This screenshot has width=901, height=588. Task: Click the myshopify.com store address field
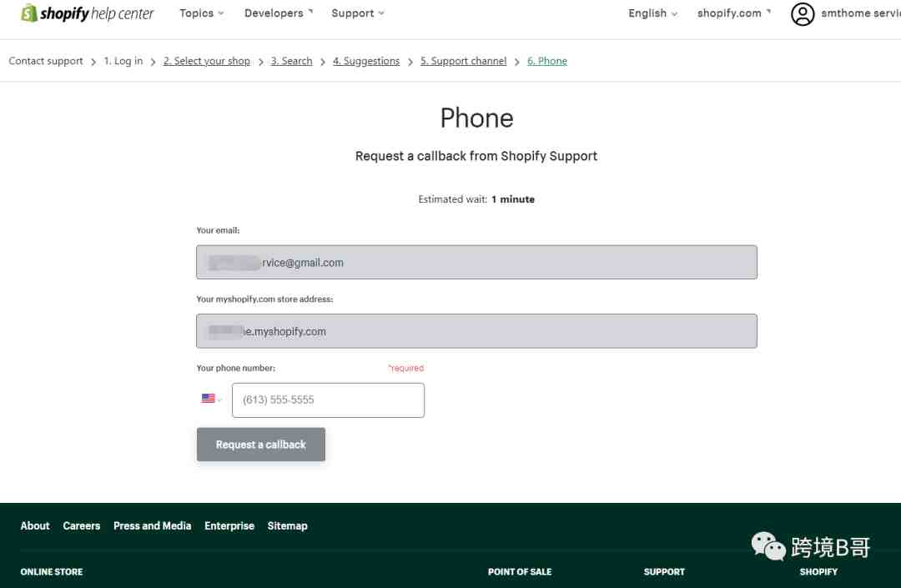[476, 331]
